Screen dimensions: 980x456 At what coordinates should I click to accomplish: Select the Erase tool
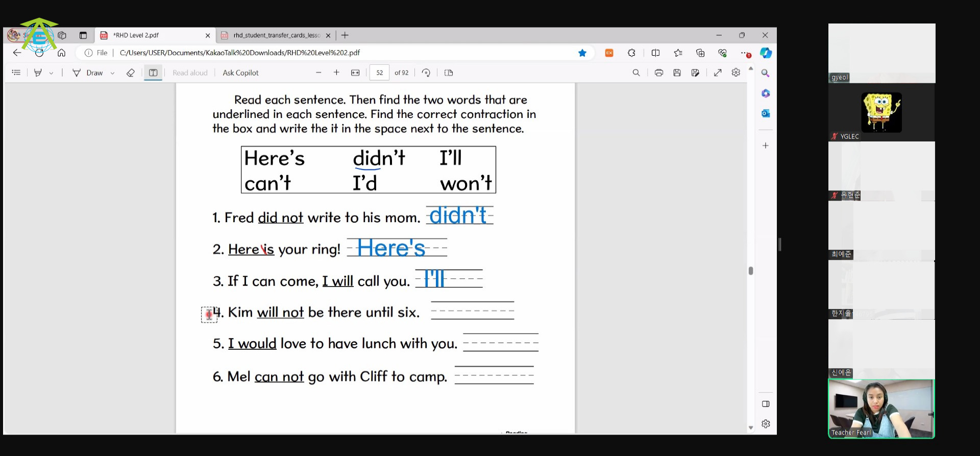131,73
